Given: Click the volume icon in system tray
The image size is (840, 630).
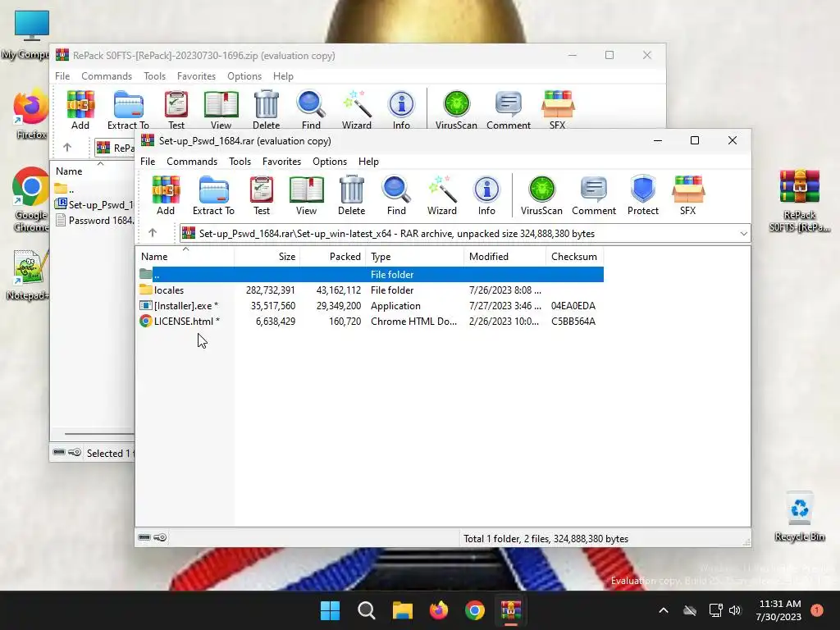Looking at the screenshot, I should (x=735, y=610).
